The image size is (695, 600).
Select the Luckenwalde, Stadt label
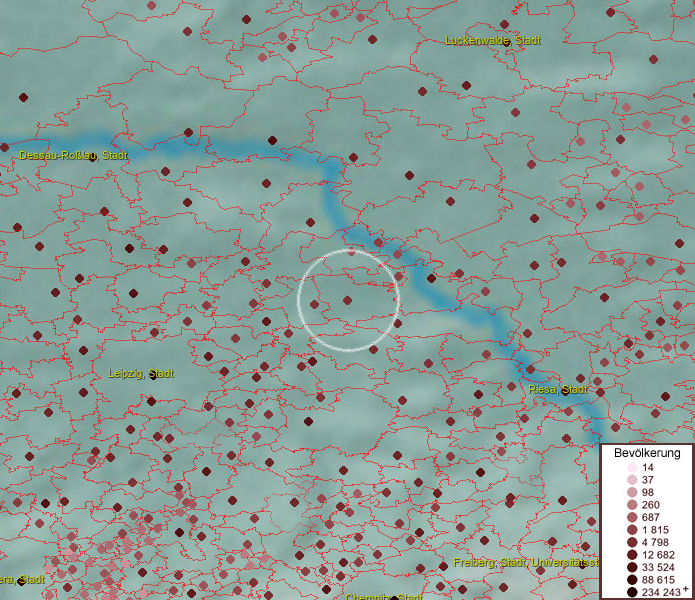[x=493, y=41]
